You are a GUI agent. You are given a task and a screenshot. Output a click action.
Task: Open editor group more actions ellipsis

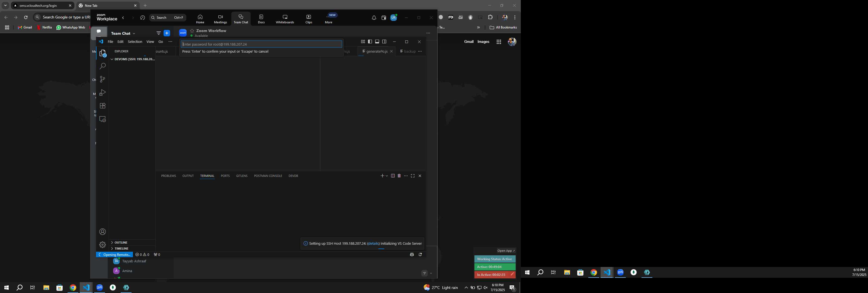pyautogui.click(x=420, y=51)
